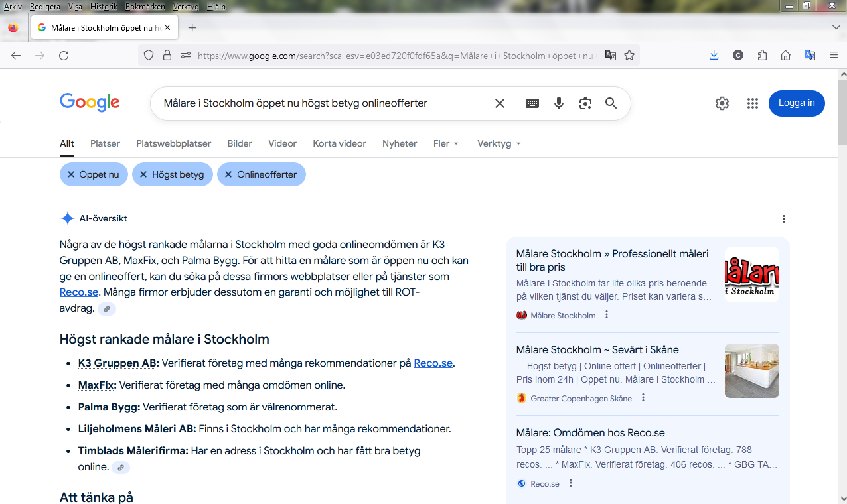Expand the Verktyg dropdown

[499, 143]
